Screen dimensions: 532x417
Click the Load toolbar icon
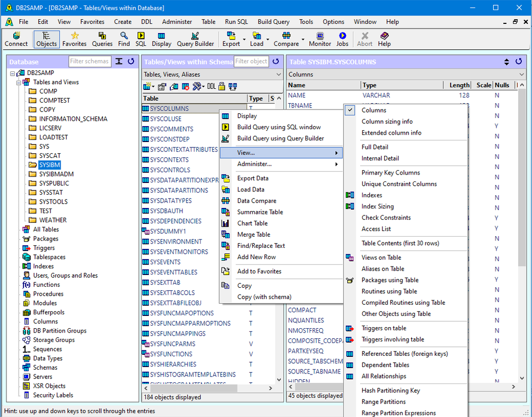pyautogui.click(x=256, y=39)
